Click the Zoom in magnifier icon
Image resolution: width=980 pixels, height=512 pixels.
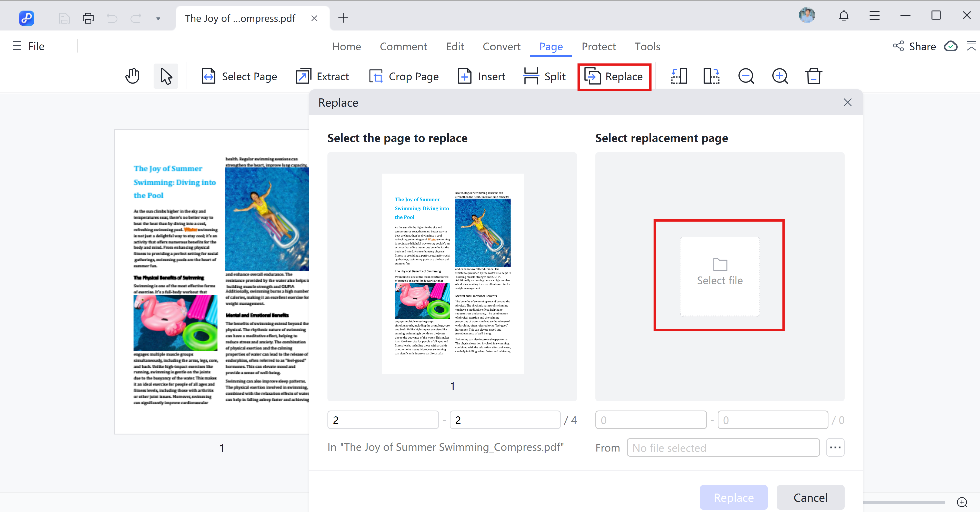pyautogui.click(x=780, y=76)
